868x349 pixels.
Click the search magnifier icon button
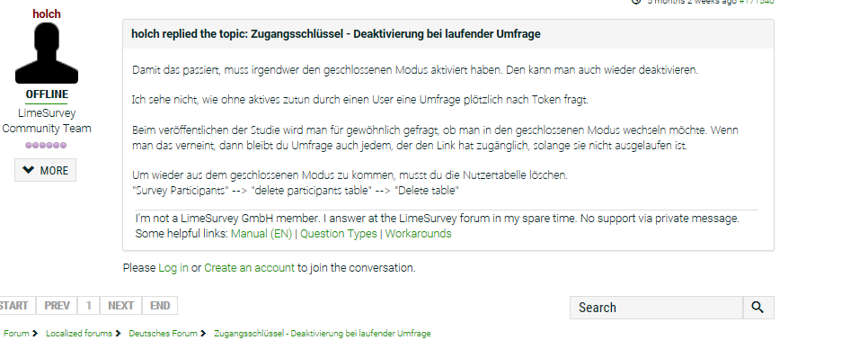(757, 308)
